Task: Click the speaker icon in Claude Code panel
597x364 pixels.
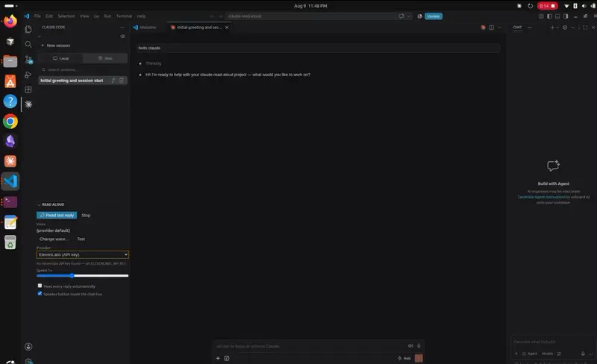Action: [x=122, y=36]
